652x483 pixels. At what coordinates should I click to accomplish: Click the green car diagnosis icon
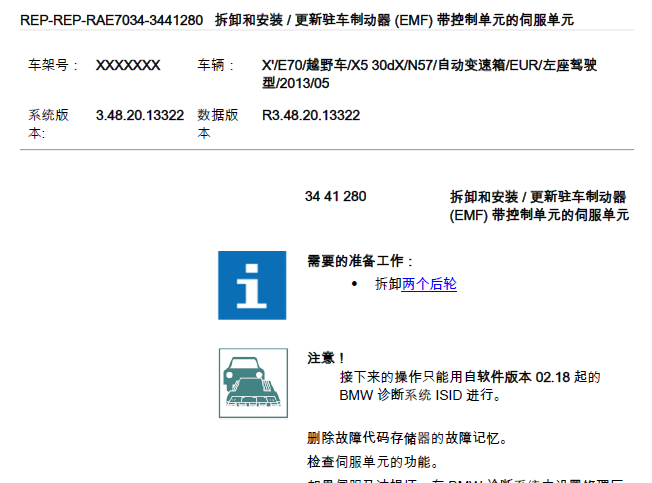(253, 383)
